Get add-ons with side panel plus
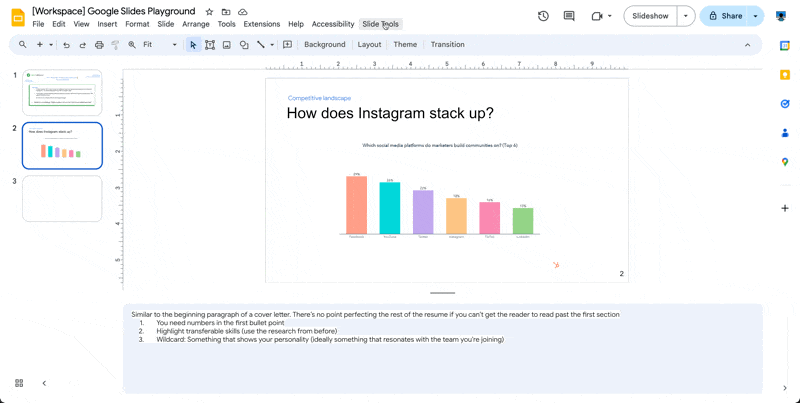This screenshot has width=800, height=403. click(x=785, y=208)
